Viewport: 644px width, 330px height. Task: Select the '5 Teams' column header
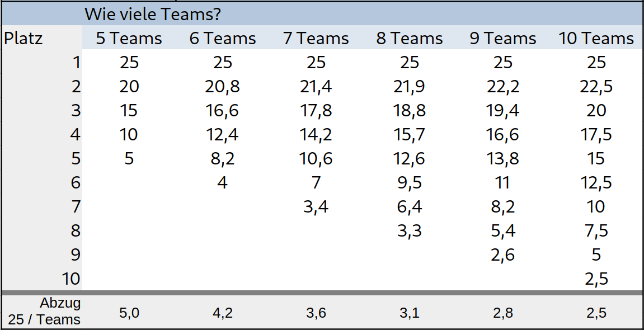tap(129, 38)
